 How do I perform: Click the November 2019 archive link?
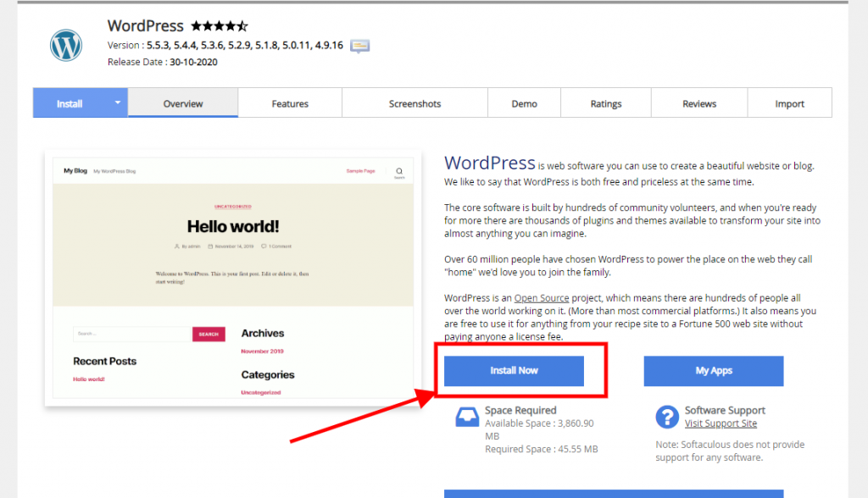pos(263,351)
